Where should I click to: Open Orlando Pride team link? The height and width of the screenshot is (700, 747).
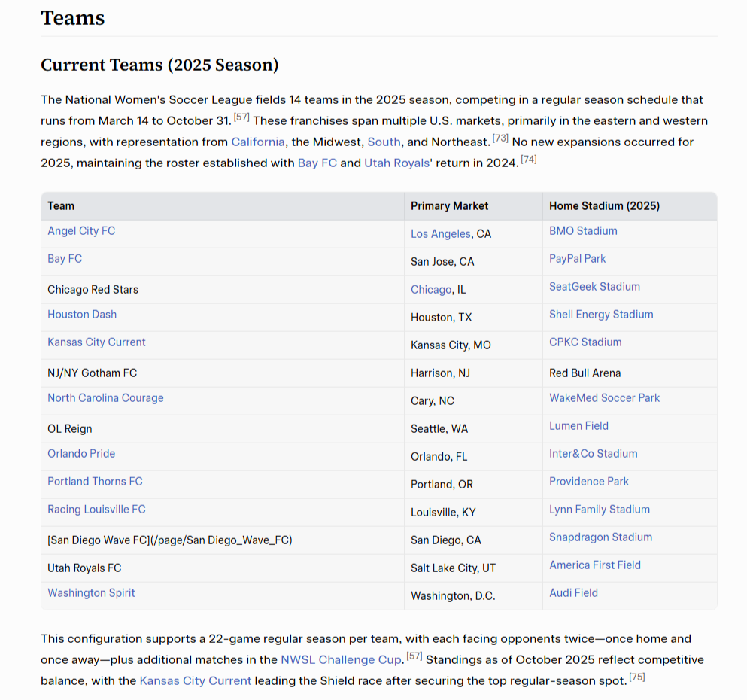click(81, 454)
